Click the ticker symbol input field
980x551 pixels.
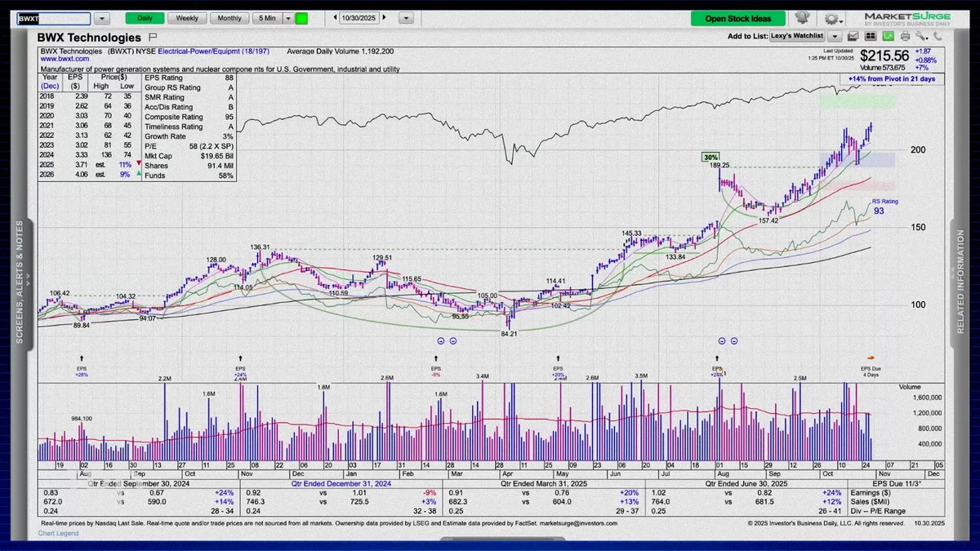tap(54, 18)
